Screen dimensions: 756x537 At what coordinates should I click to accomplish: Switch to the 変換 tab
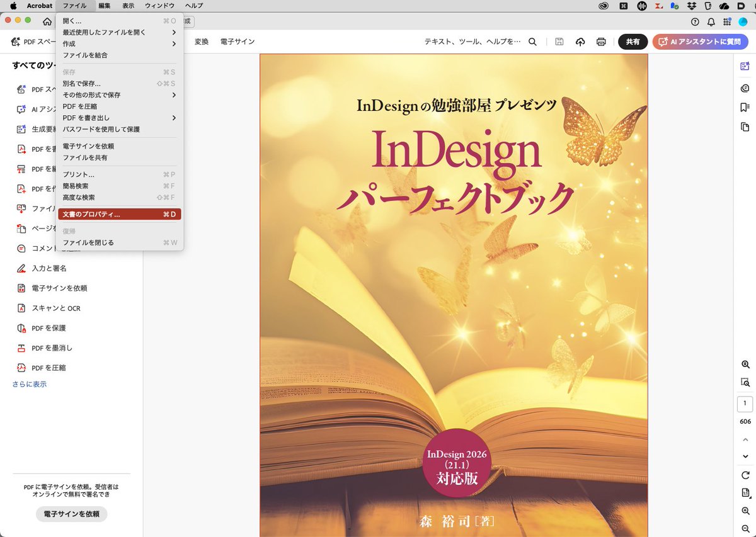click(202, 42)
